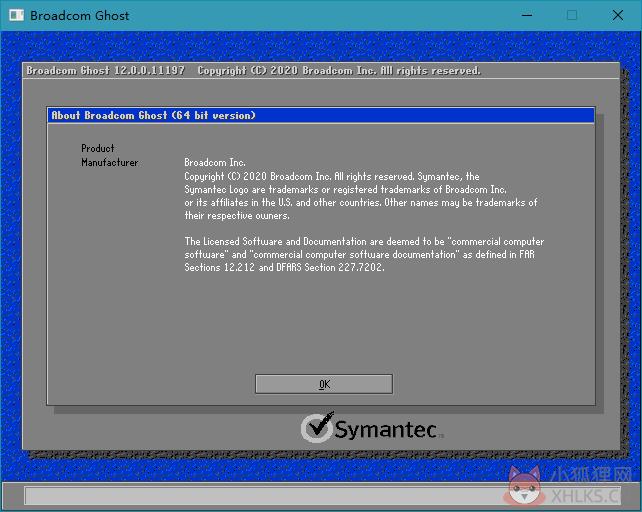The width and height of the screenshot is (642, 512).
Task: Click the 'Broadcom Inc.' manufacturer value
Action: pyautogui.click(x=215, y=163)
